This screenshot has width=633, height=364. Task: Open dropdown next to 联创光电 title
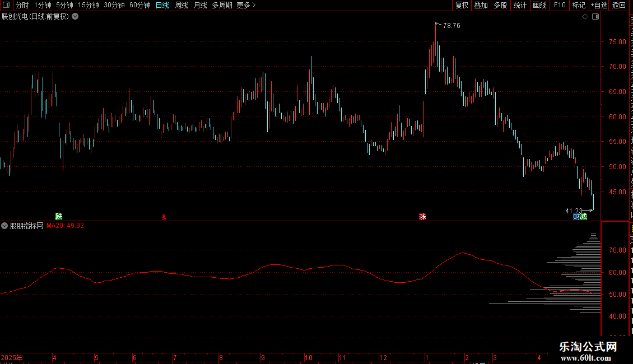pos(75,17)
